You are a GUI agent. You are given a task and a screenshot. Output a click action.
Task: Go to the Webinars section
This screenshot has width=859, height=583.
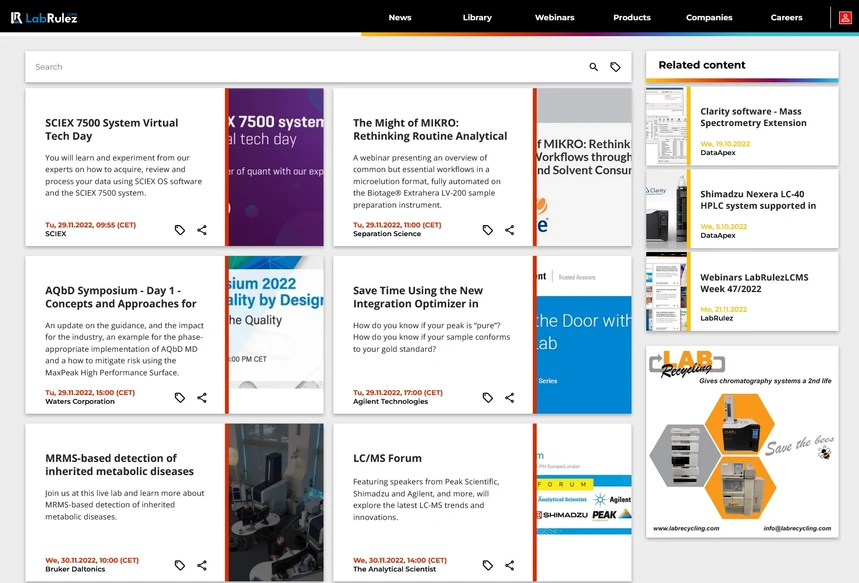click(x=554, y=18)
